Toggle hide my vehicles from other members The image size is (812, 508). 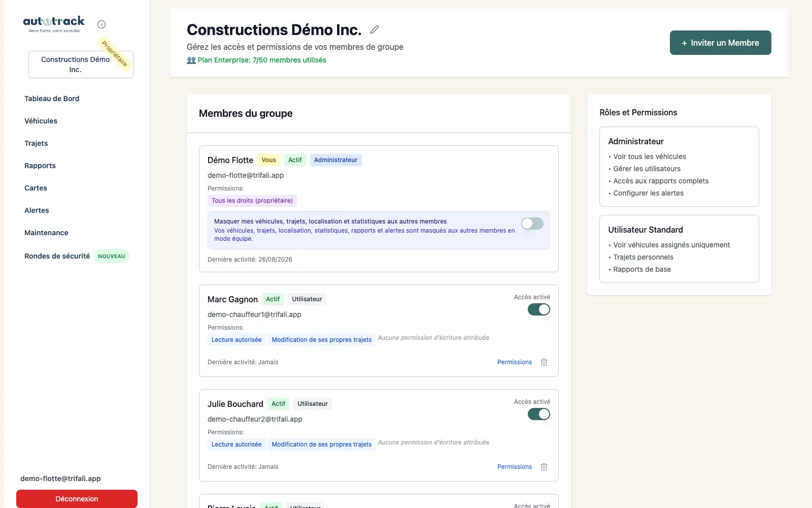(x=532, y=224)
